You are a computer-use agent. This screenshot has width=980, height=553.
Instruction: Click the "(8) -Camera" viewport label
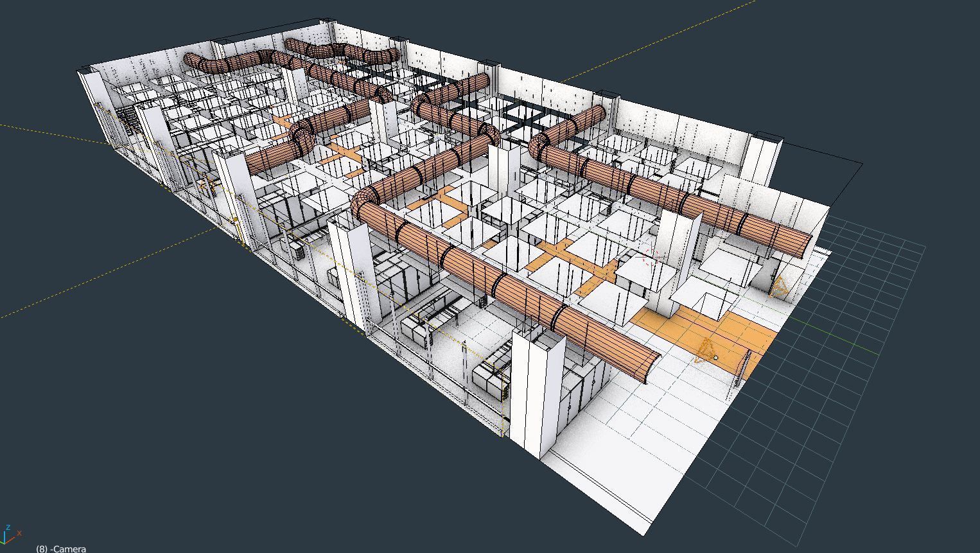(61, 549)
